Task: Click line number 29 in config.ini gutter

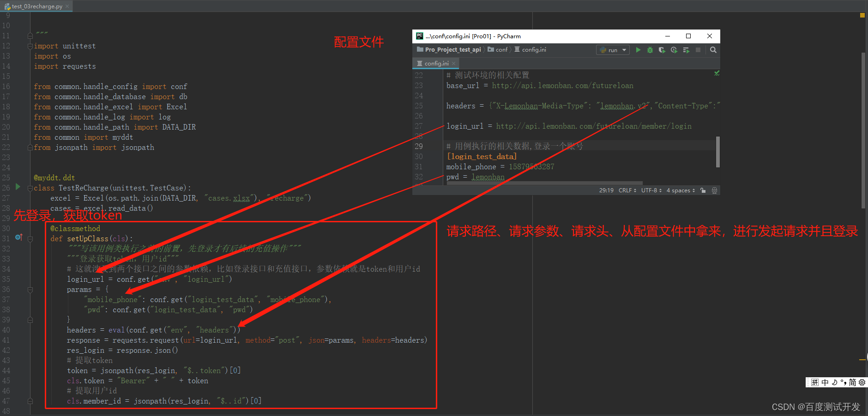Action: coord(418,147)
